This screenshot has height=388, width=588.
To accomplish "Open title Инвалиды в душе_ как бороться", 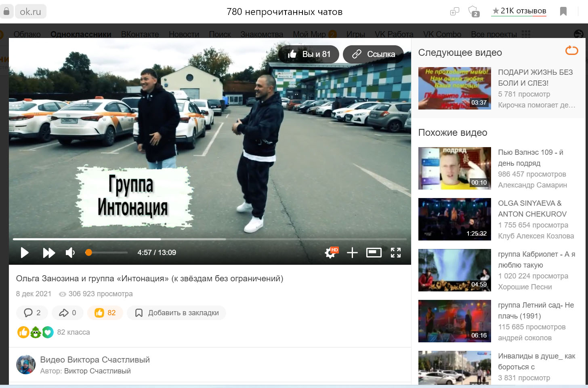I will click(537, 361).
